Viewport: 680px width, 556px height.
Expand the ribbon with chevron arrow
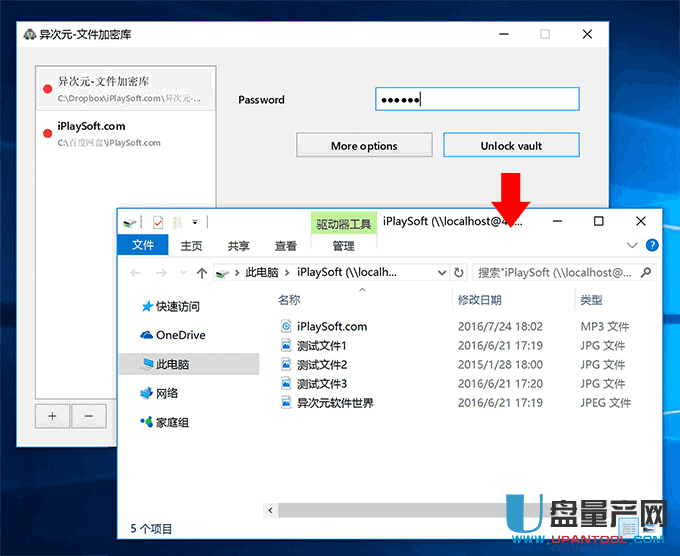(632, 245)
